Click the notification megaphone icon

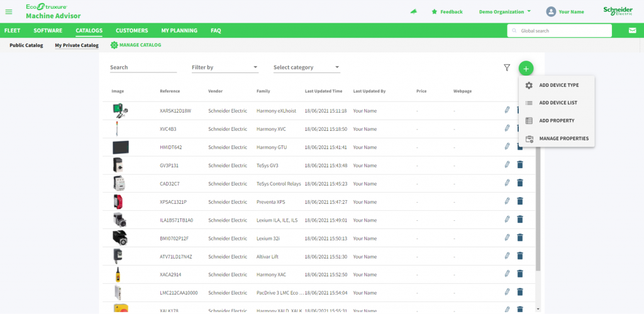[x=414, y=11]
